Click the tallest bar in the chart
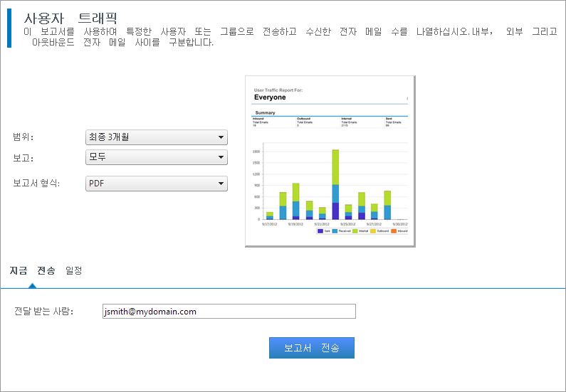 click(x=335, y=184)
